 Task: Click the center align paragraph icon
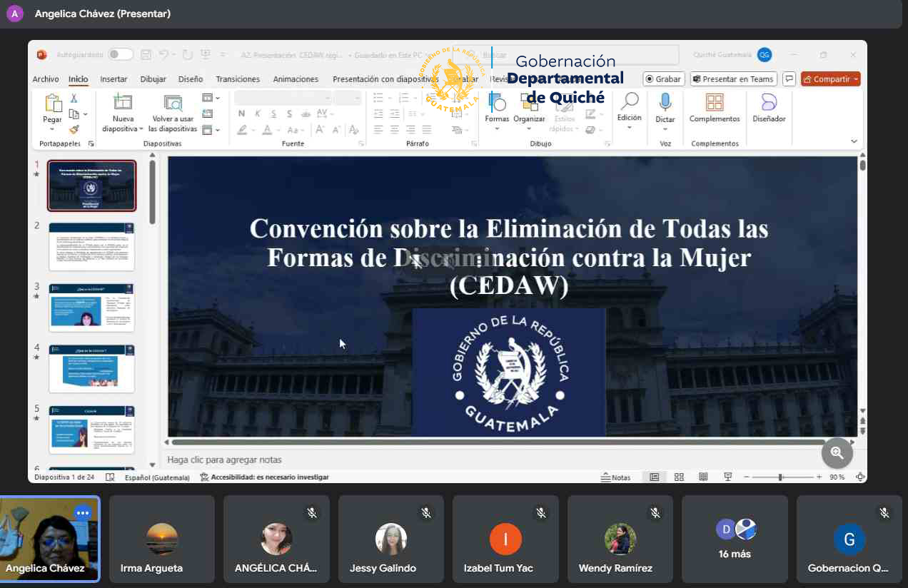point(394,130)
